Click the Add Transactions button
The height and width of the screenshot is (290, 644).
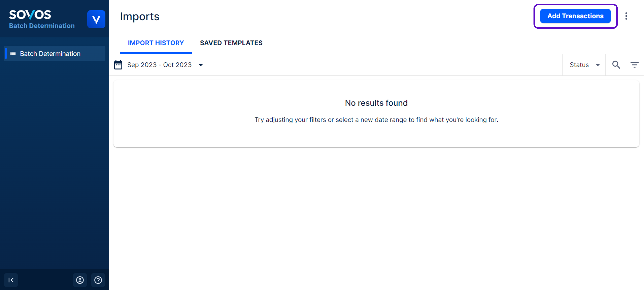575,16
